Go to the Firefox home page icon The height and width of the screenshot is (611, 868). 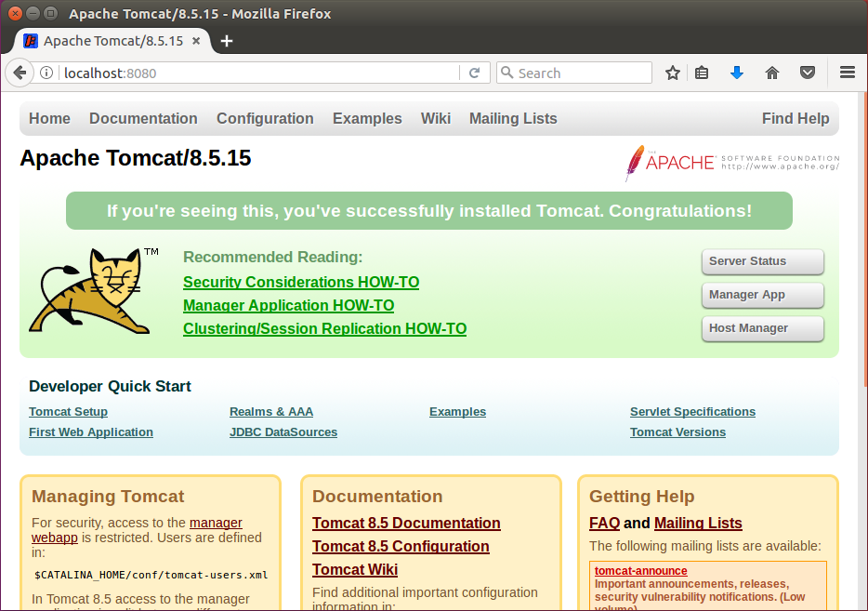click(771, 73)
